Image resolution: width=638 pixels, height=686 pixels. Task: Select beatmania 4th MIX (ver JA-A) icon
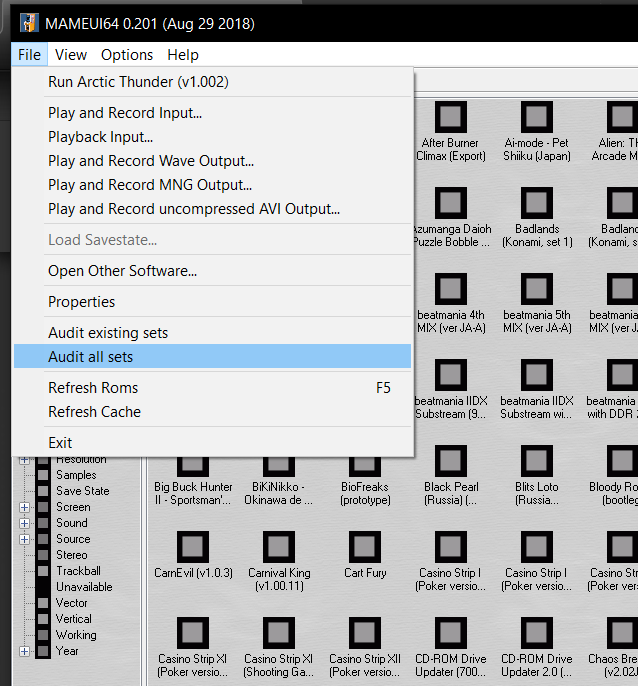[x=451, y=289]
